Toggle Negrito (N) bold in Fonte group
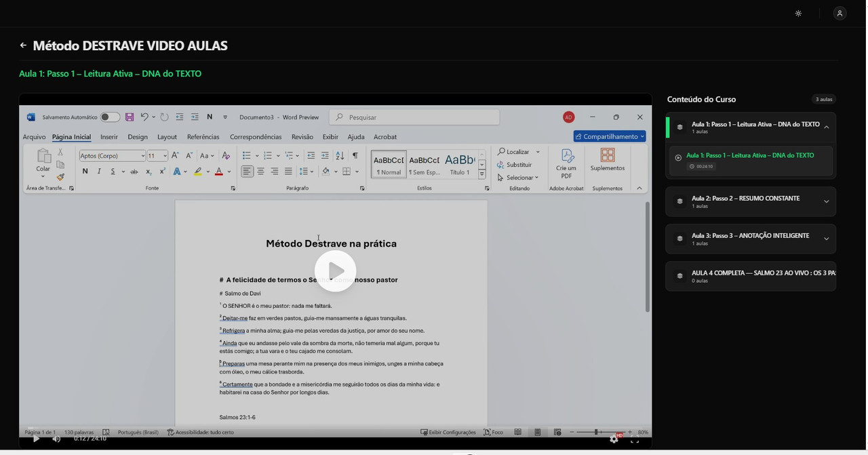The height and width of the screenshot is (455, 868). [85, 172]
